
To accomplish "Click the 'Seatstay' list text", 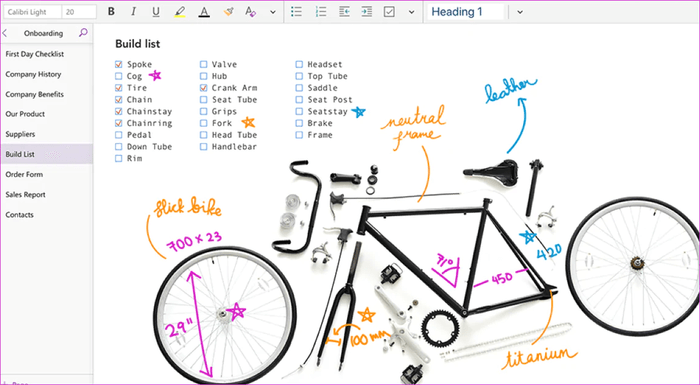I will pos(327,111).
